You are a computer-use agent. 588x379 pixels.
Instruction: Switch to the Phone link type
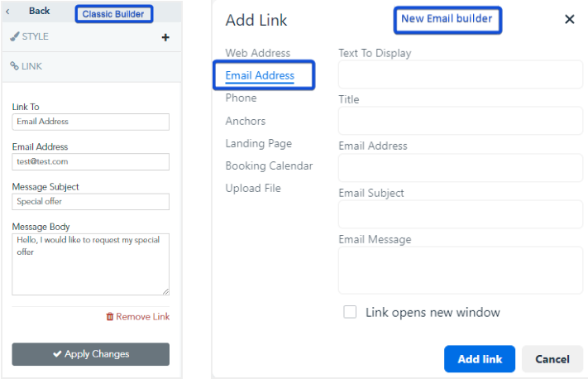tap(241, 98)
